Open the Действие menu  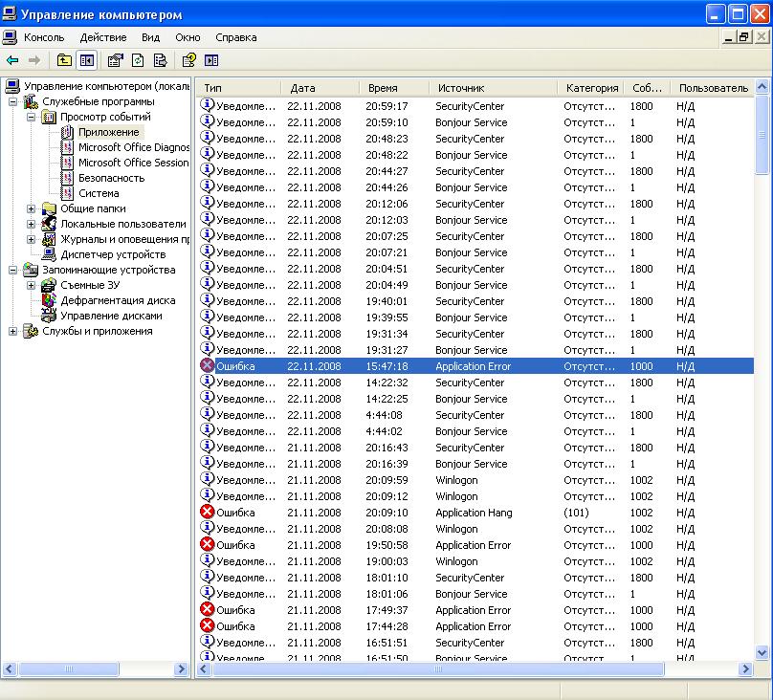coord(103,37)
